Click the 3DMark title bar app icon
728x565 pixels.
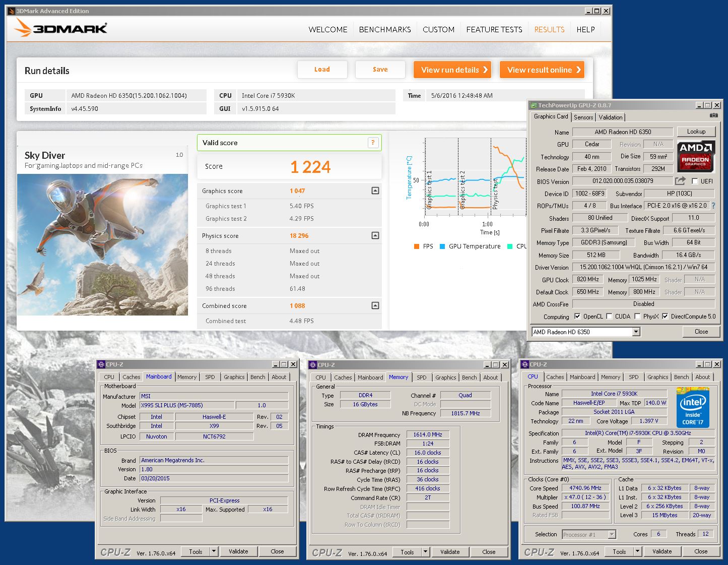click(11, 11)
